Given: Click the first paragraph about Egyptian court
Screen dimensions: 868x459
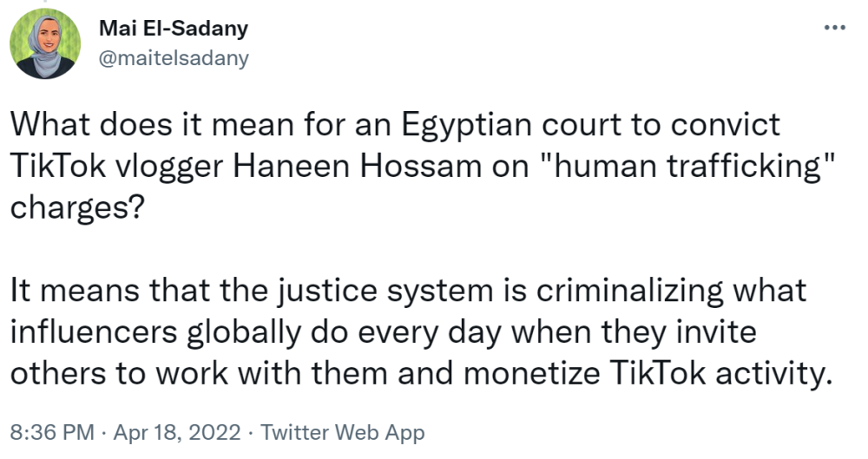Looking at the screenshot, I should coord(423,166).
